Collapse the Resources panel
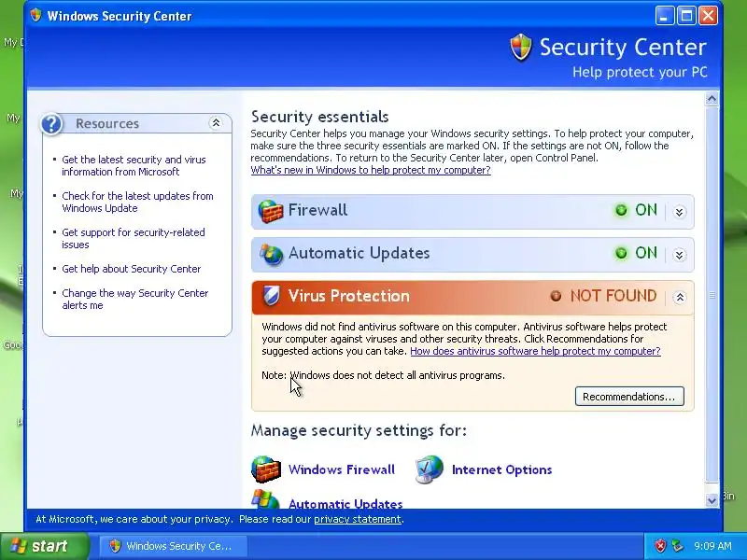Screen dimensions: 747x560 [x=216, y=123]
